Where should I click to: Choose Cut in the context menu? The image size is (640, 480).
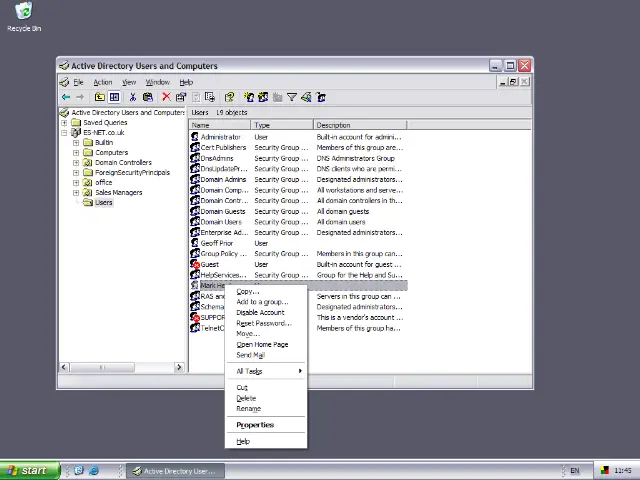pos(266,387)
